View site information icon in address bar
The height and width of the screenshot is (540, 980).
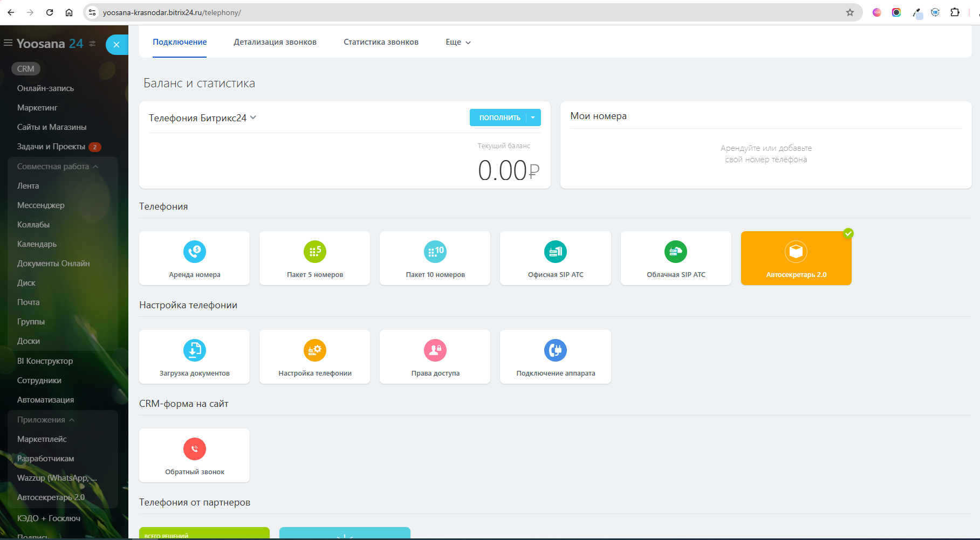(x=92, y=12)
